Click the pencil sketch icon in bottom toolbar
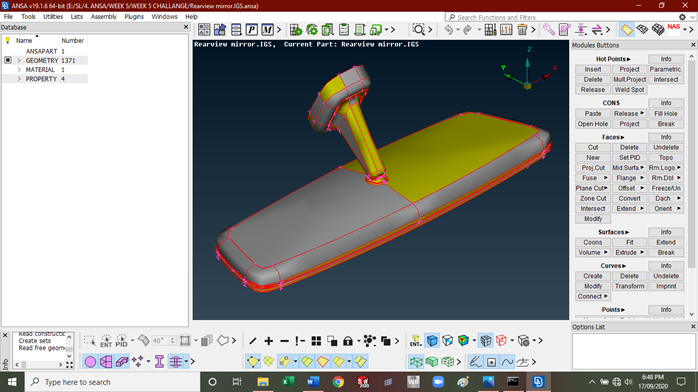This screenshot has width=698, height=392. coord(475,362)
